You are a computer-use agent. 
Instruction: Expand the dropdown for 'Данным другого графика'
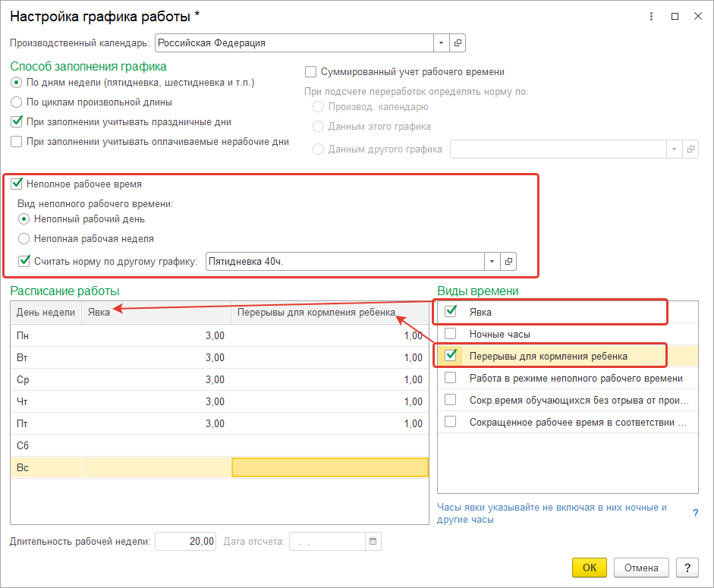(x=674, y=149)
